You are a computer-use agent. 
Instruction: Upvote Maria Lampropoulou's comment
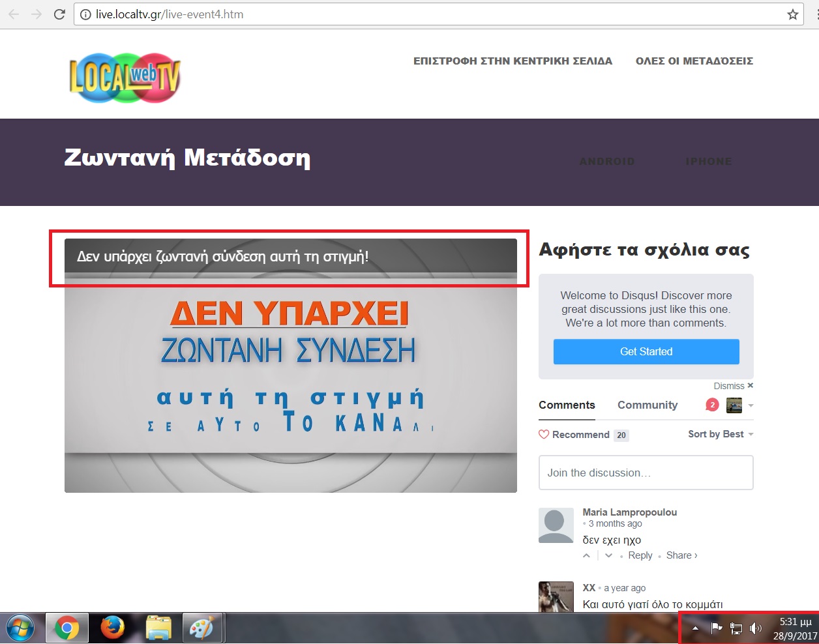click(x=586, y=555)
